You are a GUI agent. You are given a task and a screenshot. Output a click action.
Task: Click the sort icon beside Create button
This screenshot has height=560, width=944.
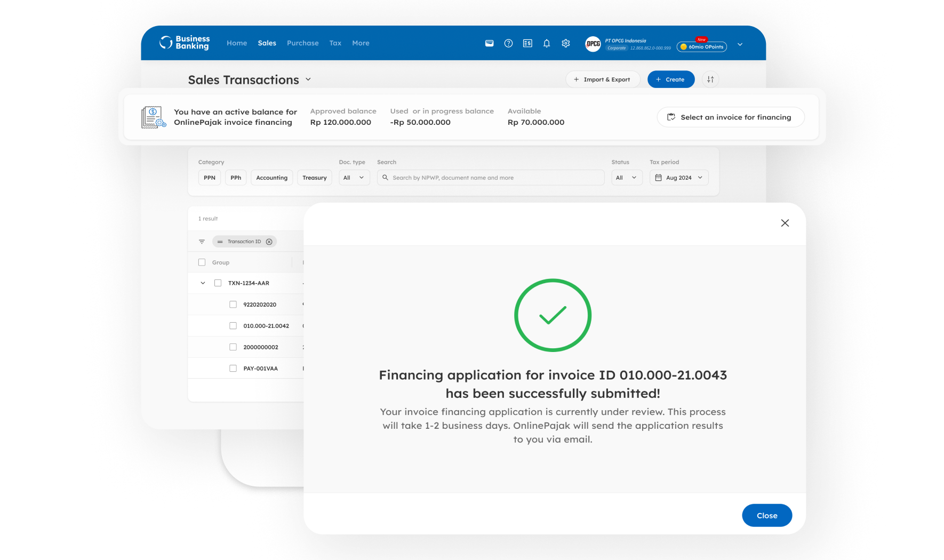point(710,79)
